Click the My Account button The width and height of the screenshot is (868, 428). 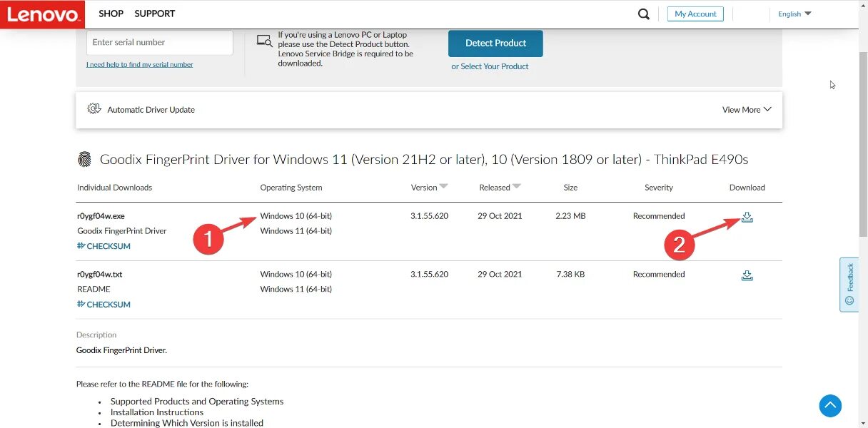(x=695, y=14)
